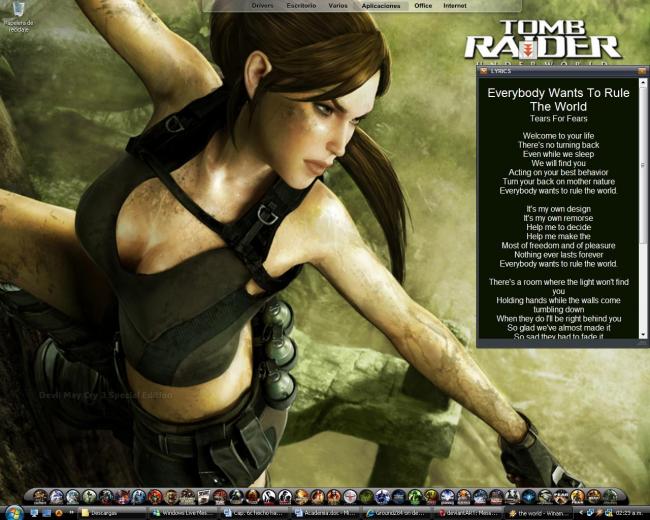
Task: Launch the white square comic-style dock icon
Action: pos(204,496)
